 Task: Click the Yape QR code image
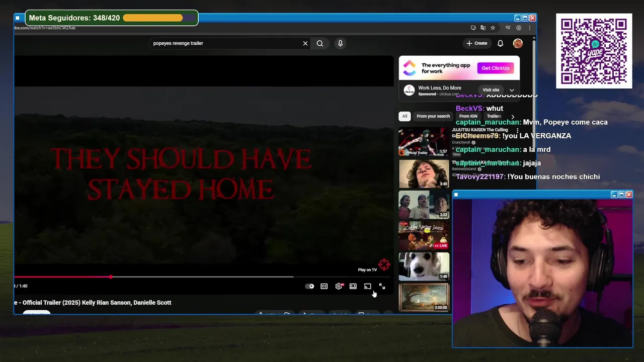point(594,51)
